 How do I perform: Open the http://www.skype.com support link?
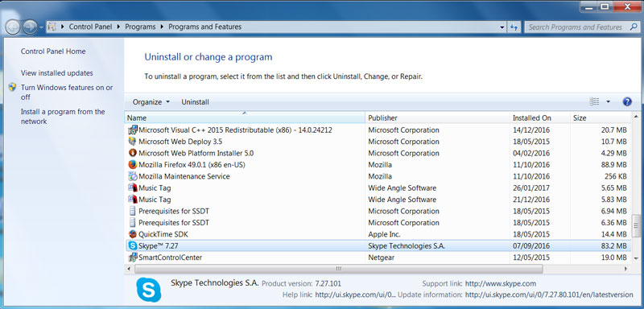click(x=501, y=283)
